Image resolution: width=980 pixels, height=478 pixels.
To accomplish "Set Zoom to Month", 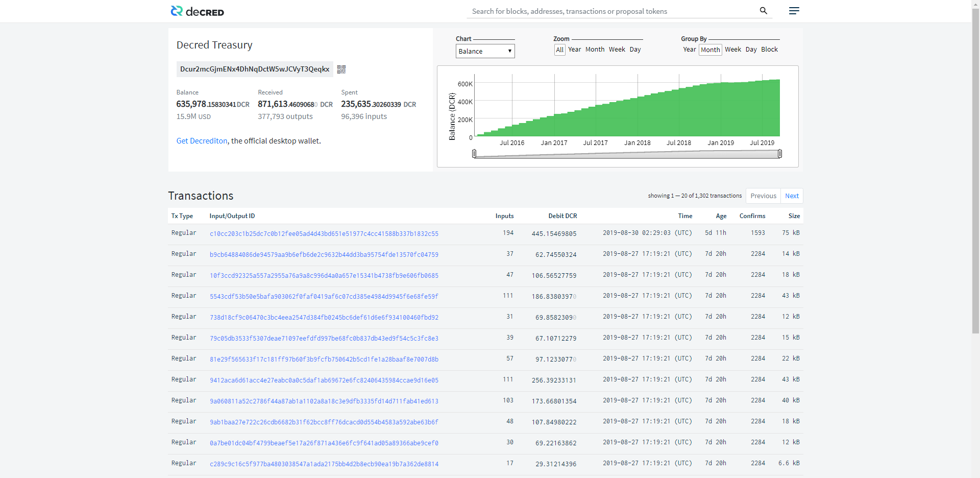I will click(x=595, y=50).
